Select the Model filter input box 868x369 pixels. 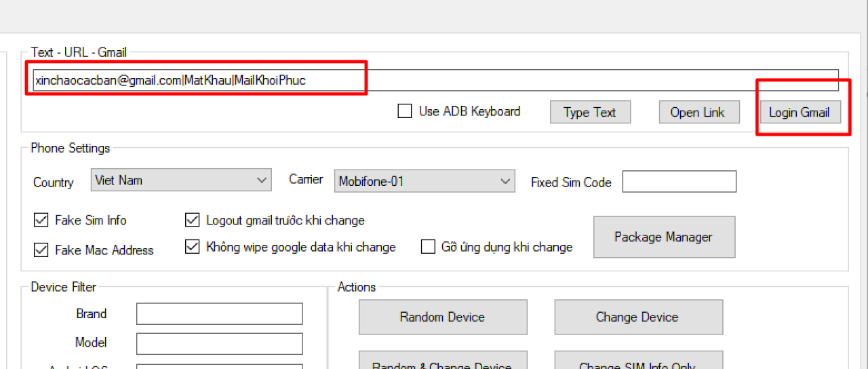click(x=219, y=343)
